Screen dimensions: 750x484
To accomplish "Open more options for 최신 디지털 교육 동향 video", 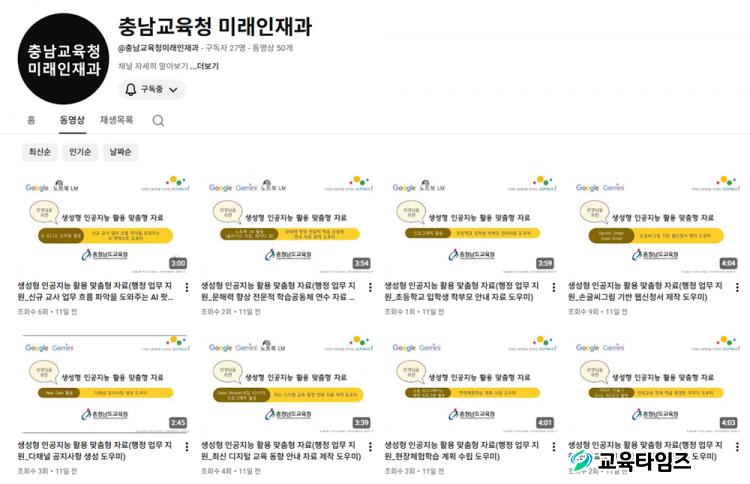I will [x=370, y=446].
